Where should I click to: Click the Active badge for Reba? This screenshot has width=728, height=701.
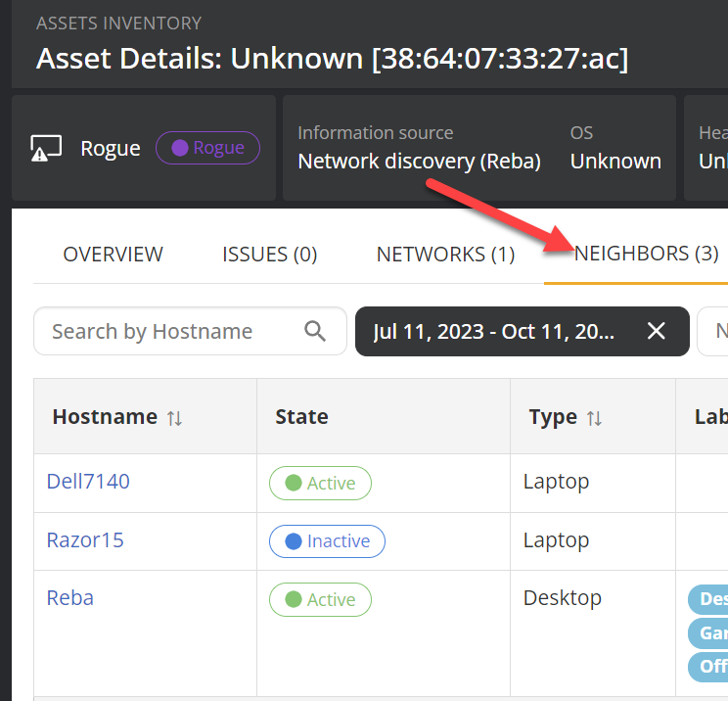(x=320, y=600)
